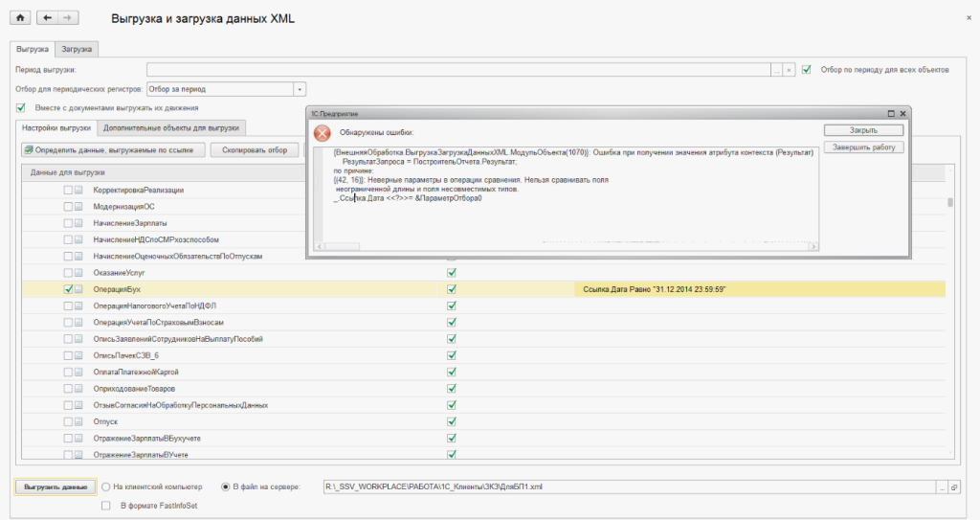Select the 'На клиентский компьютер' radio button
This screenshot has height=520, width=980.
click(106, 486)
